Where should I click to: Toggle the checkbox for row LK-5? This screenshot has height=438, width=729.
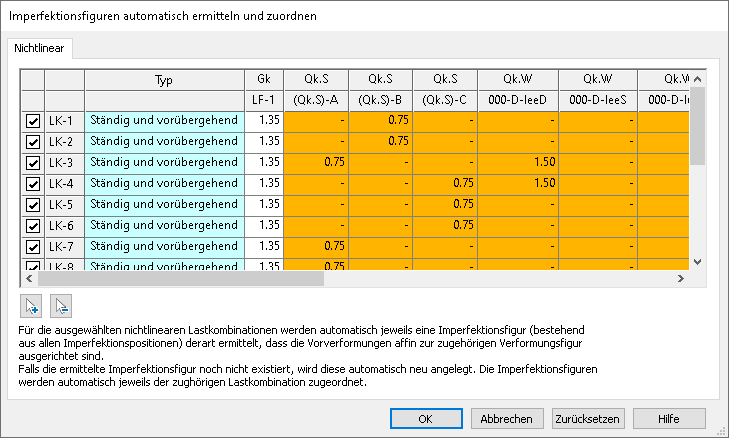(x=33, y=204)
